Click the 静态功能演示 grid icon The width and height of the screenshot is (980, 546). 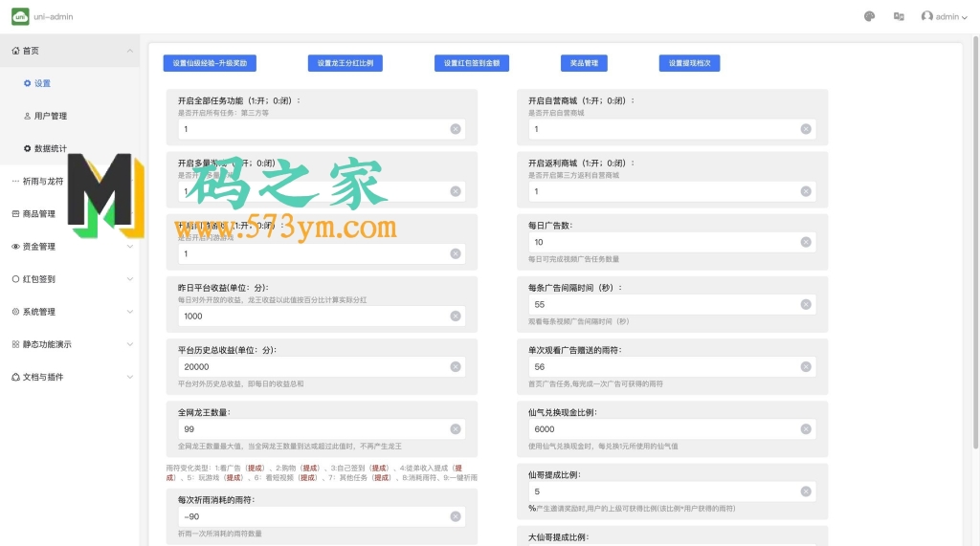pyautogui.click(x=15, y=344)
